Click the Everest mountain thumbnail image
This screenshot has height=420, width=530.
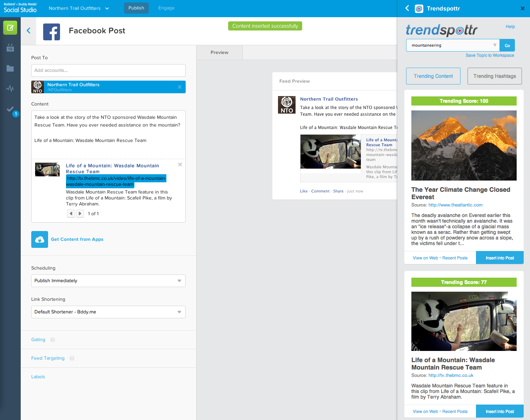point(464,145)
